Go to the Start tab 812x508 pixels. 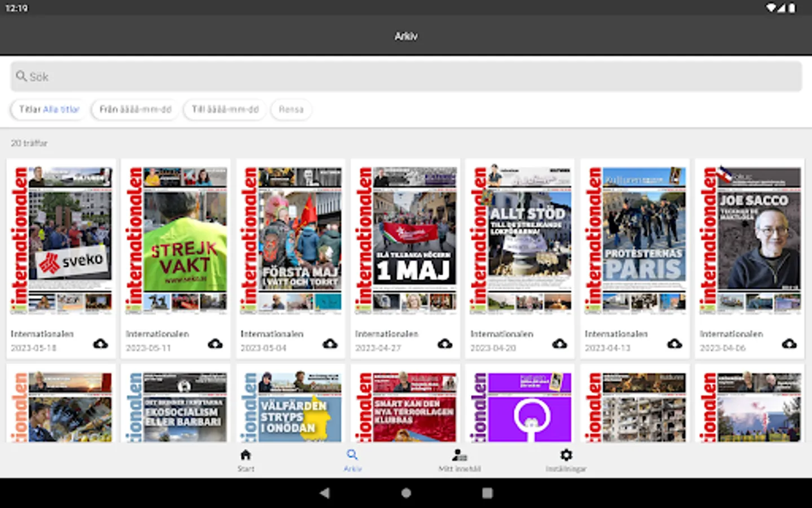246,461
